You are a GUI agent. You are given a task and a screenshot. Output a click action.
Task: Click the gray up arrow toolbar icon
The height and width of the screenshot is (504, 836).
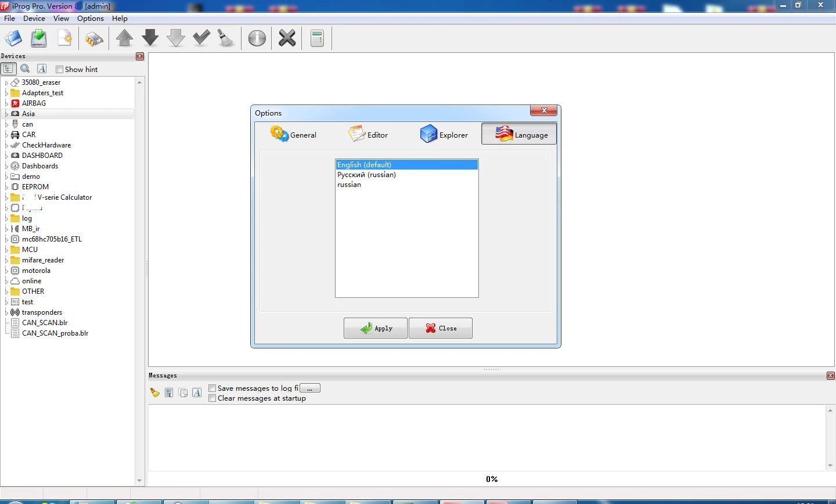(124, 38)
